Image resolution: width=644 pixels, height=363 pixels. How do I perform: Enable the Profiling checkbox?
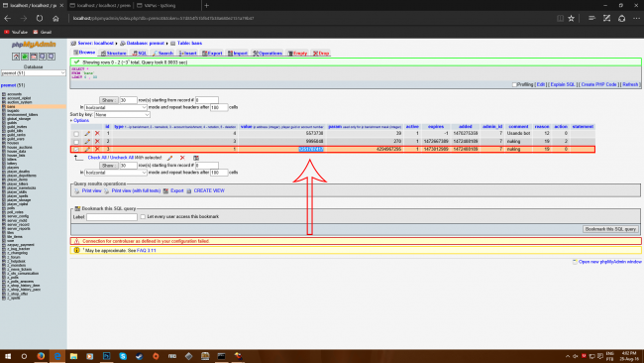(x=514, y=84)
